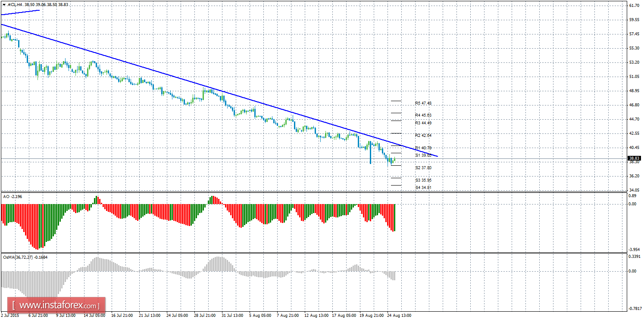The height and width of the screenshot is (319, 644).
Task: Open the chart dropdown arrow beside #CL,H4
Action: [x=4, y=4]
